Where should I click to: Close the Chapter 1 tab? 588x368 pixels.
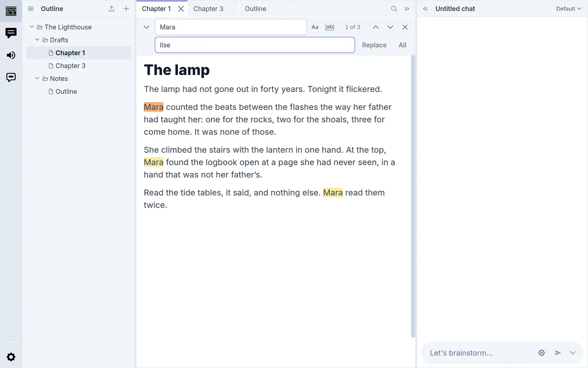click(181, 9)
